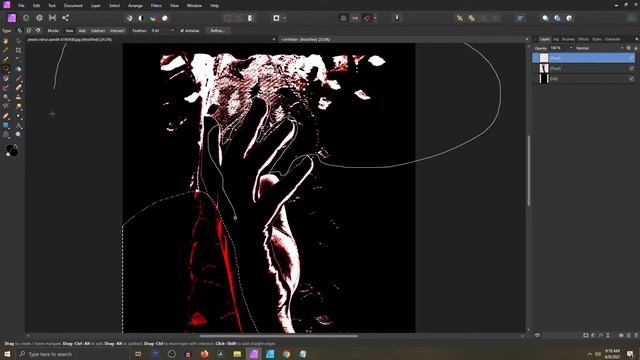The image size is (640, 360).
Task: Click the layer gear settings icon
Action: [x=629, y=48]
